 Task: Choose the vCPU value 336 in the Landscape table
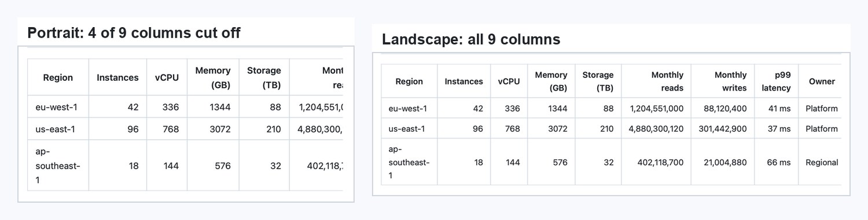point(509,109)
